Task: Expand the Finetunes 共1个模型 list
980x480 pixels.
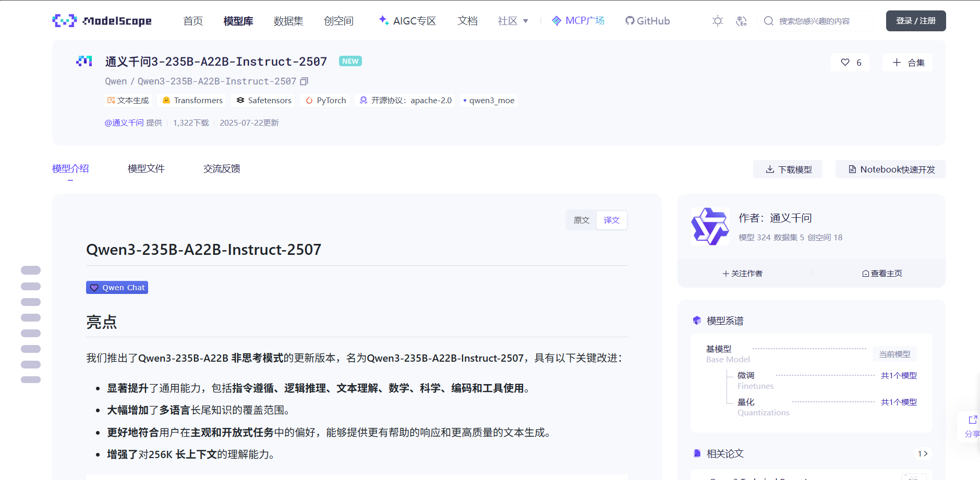Action: [899, 375]
